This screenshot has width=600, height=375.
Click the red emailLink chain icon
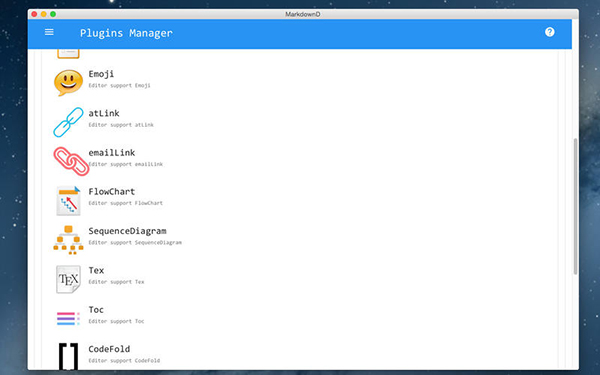[71, 161]
